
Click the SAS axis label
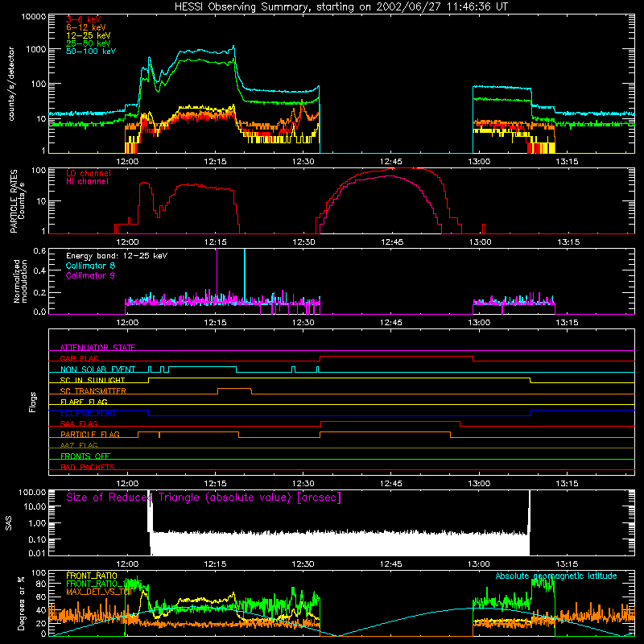coord(8,522)
